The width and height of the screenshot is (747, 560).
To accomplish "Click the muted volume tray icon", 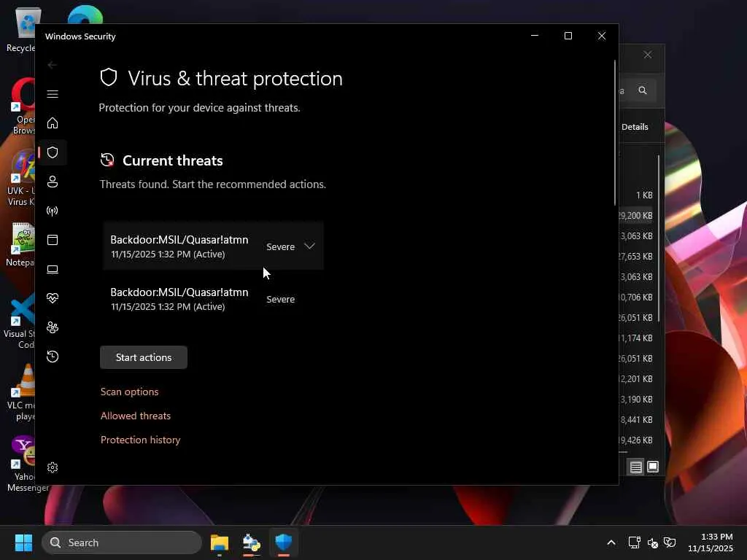I will [652, 542].
